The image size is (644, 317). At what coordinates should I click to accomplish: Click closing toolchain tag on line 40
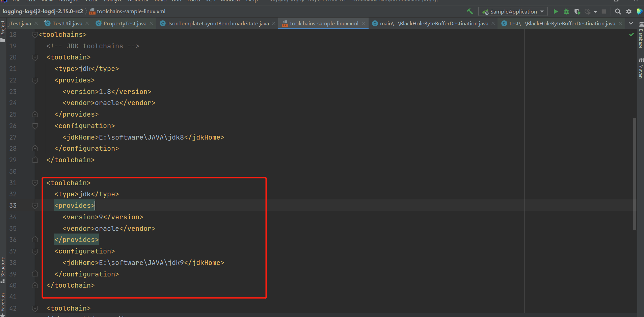click(71, 285)
